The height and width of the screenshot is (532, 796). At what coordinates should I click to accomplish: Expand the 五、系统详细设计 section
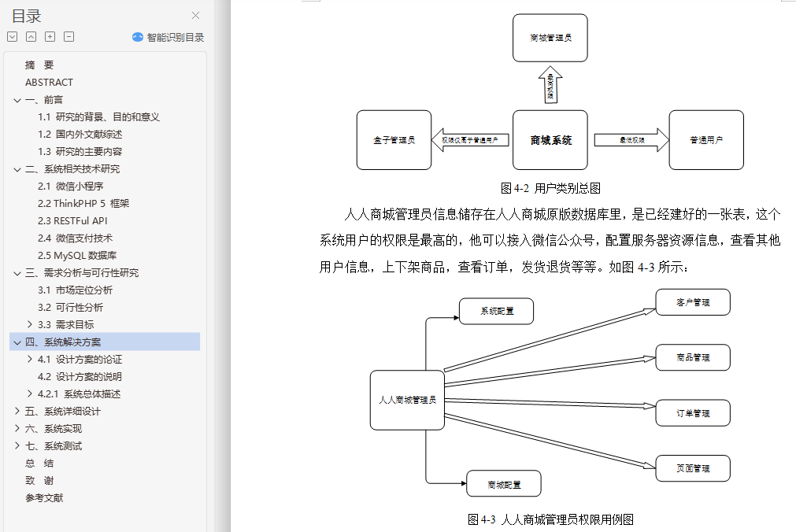[x=17, y=411]
